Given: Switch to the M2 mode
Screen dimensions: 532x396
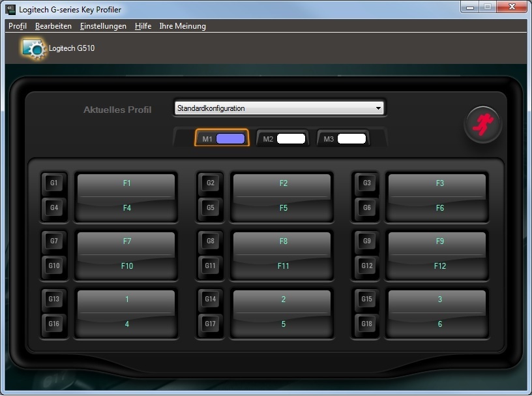Looking at the screenshot, I should click(282, 138).
